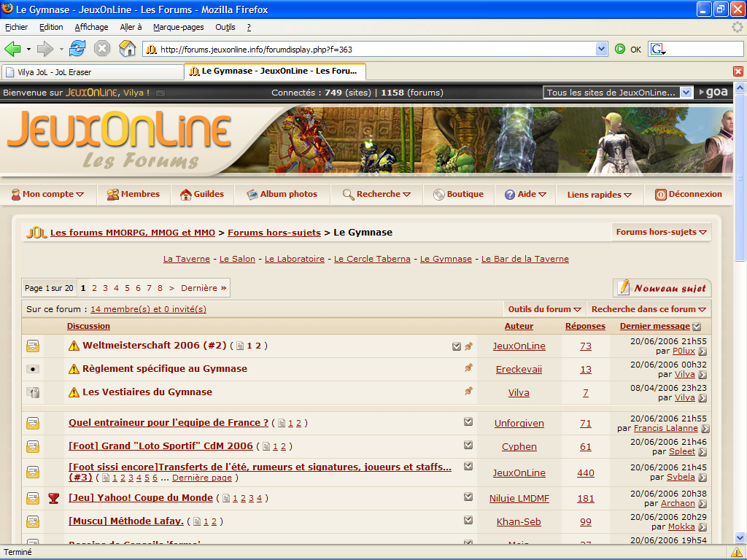Viewport: 747px width, 560px height.
Task: Go to page 3 of the forum
Action: 105,288
